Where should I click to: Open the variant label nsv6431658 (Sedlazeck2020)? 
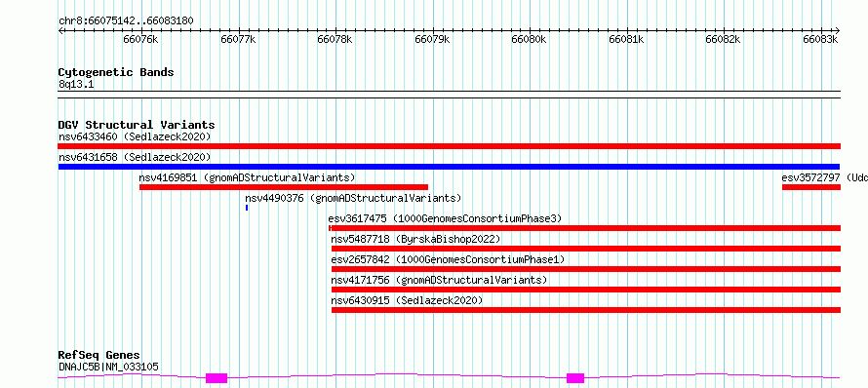tap(135, 157)
